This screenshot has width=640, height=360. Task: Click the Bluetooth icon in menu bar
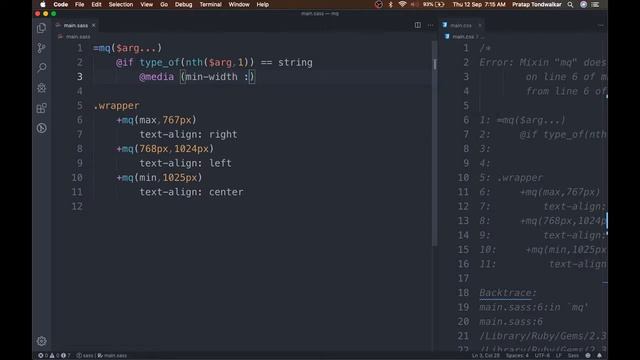click(390, 4)
